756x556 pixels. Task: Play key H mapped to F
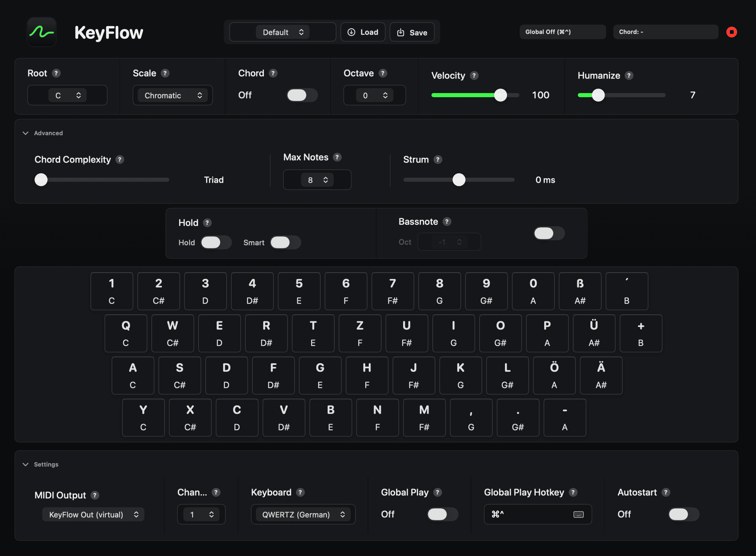point(367,376)
